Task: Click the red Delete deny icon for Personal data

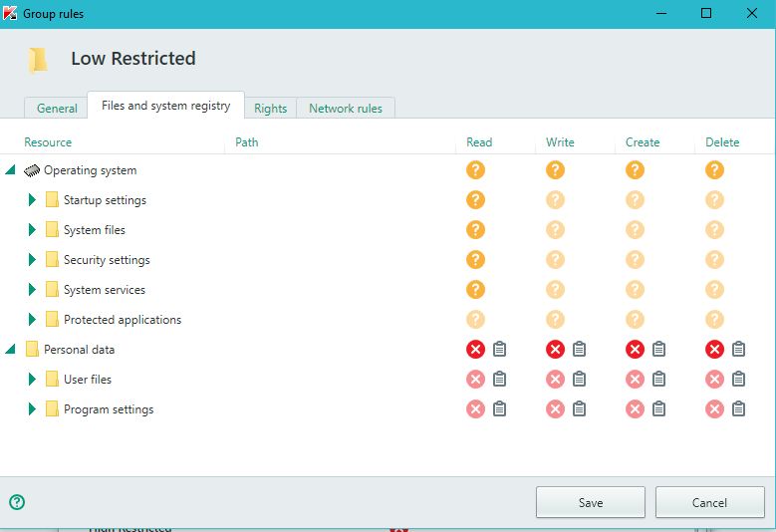Action: (714, 350)
